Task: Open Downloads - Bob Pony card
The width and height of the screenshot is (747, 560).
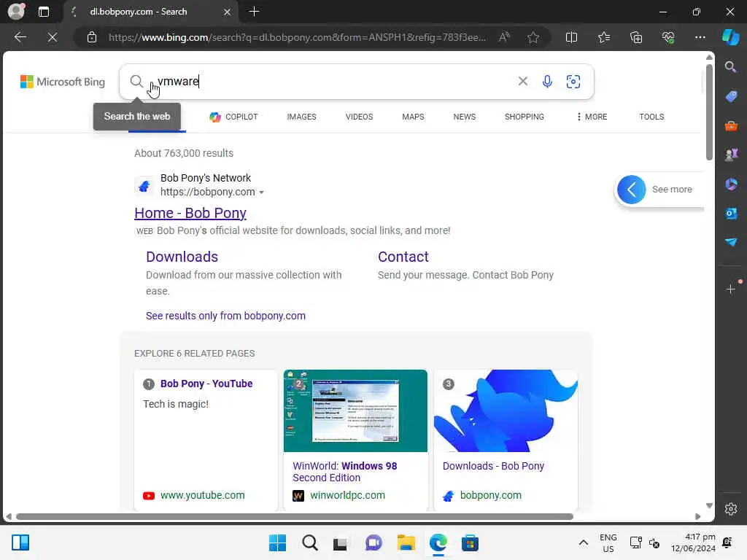Action: [x=493, y=466]
